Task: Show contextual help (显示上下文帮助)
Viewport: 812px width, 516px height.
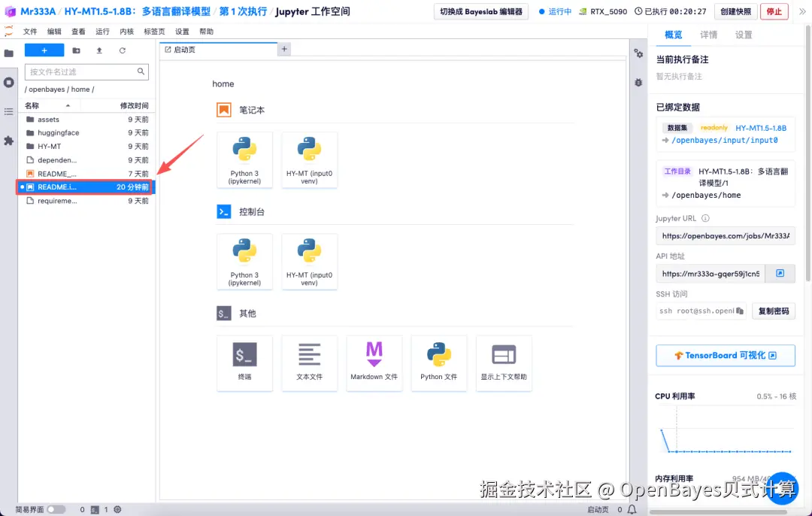Action: pyautogui.click(x=503, y=363)
